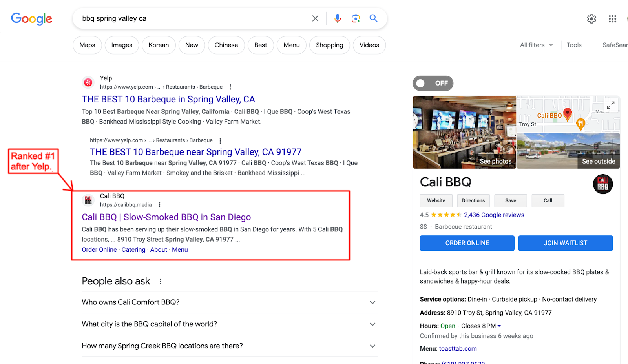Open the All filters dropdown

click(x=536, y=45)
